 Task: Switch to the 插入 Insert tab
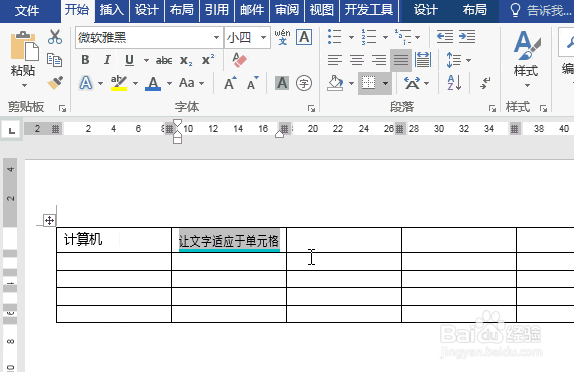coord(112,10)
